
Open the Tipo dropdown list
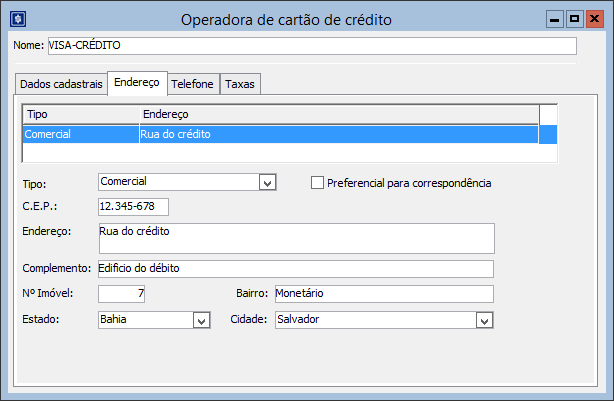click(267, 183)
